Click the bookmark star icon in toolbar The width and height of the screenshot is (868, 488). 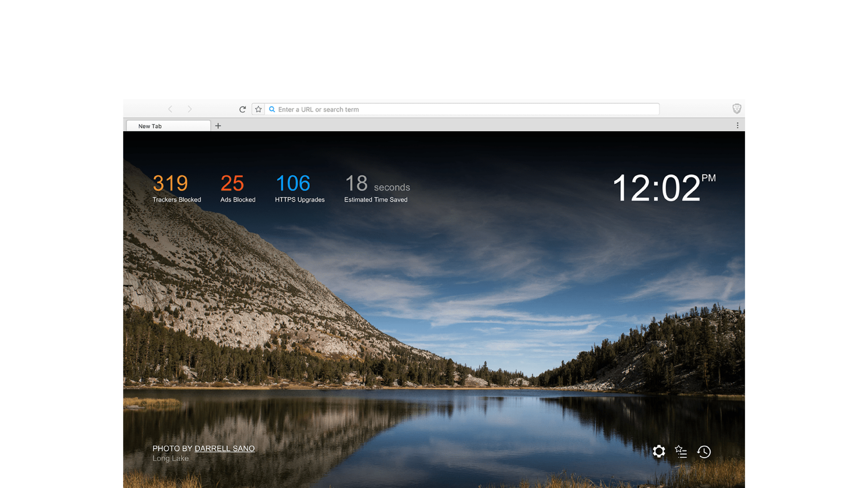coord(258,109)
